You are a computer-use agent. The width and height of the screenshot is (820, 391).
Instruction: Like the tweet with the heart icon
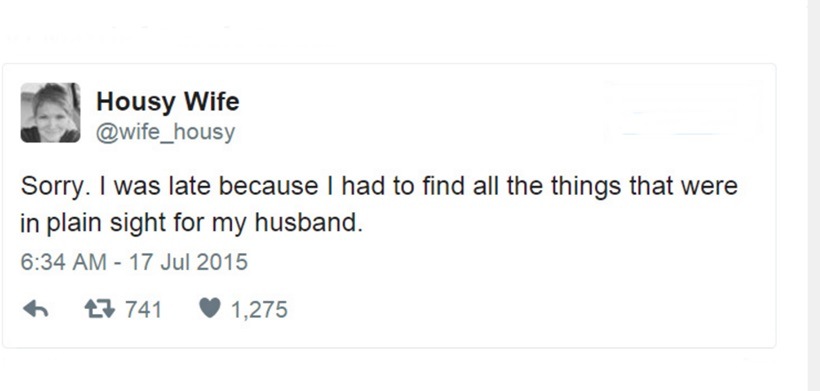click(210, 307)
